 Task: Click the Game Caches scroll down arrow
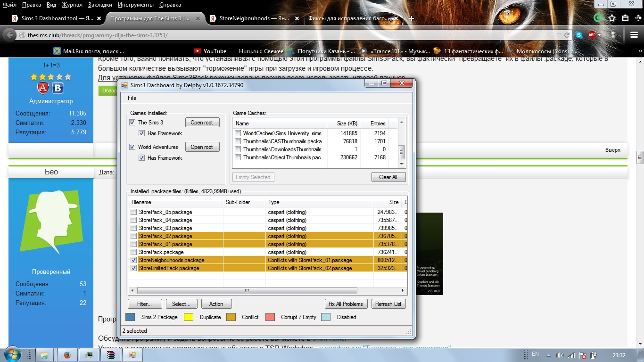click(x=402, y=164)
